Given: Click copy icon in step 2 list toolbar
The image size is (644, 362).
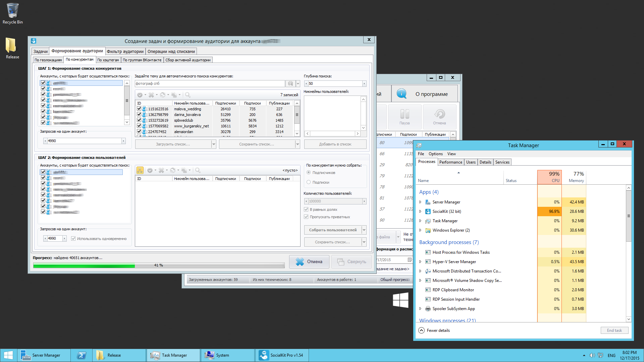Looking at the screenshot, I should (x=184, y=170).
